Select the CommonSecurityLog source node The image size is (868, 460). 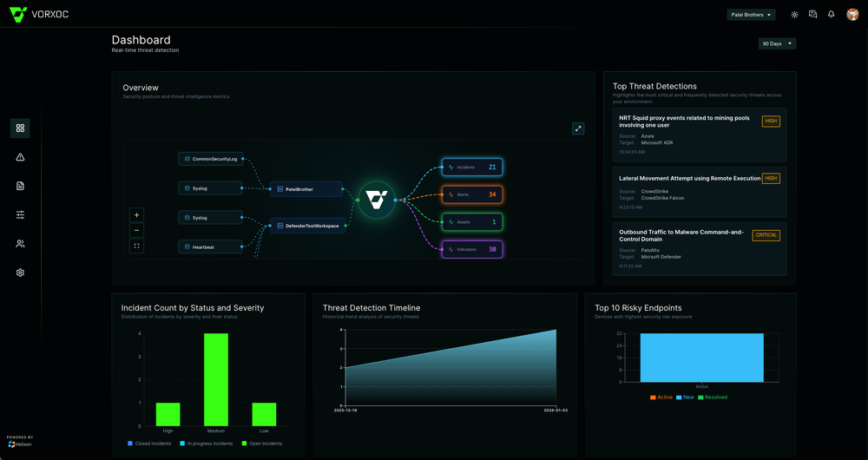(210, 159)
